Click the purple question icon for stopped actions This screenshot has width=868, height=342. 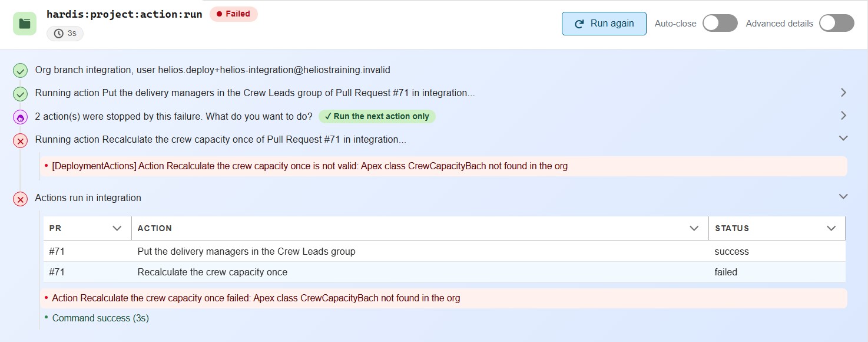(21, 117)
